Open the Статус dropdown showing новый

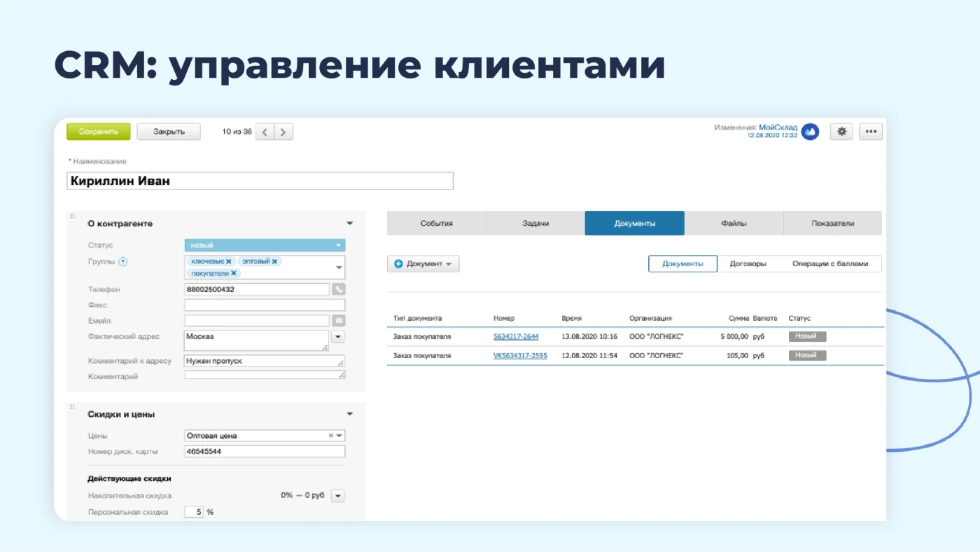265,245
